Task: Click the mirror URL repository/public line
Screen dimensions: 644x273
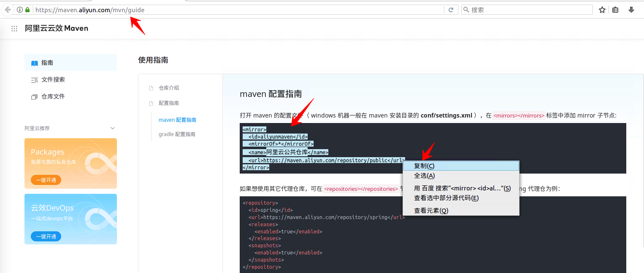Action: tap(327, 160)
